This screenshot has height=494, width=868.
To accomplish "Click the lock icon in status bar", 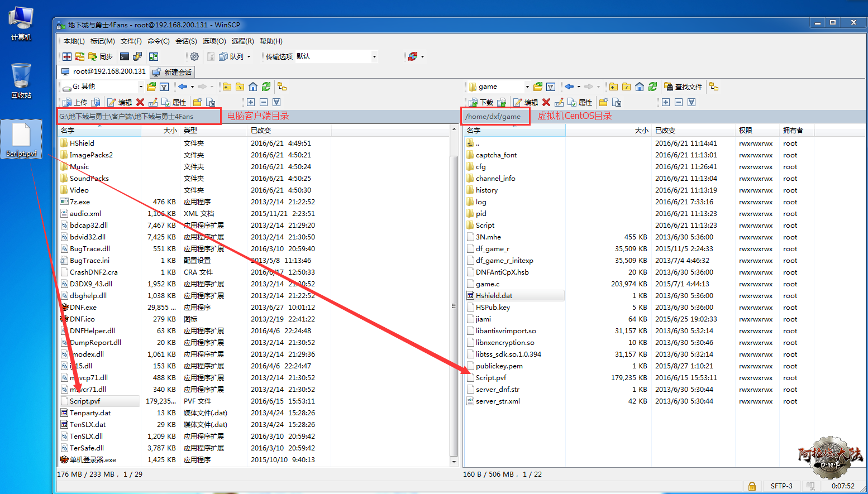I will click(x=752, y=486).
